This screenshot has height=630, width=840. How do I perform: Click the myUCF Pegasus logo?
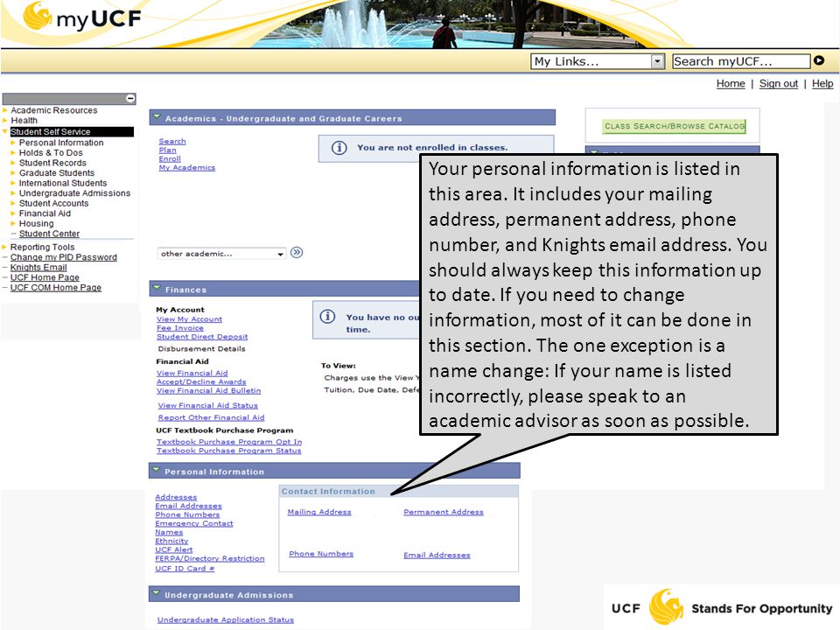coord(81,17)
